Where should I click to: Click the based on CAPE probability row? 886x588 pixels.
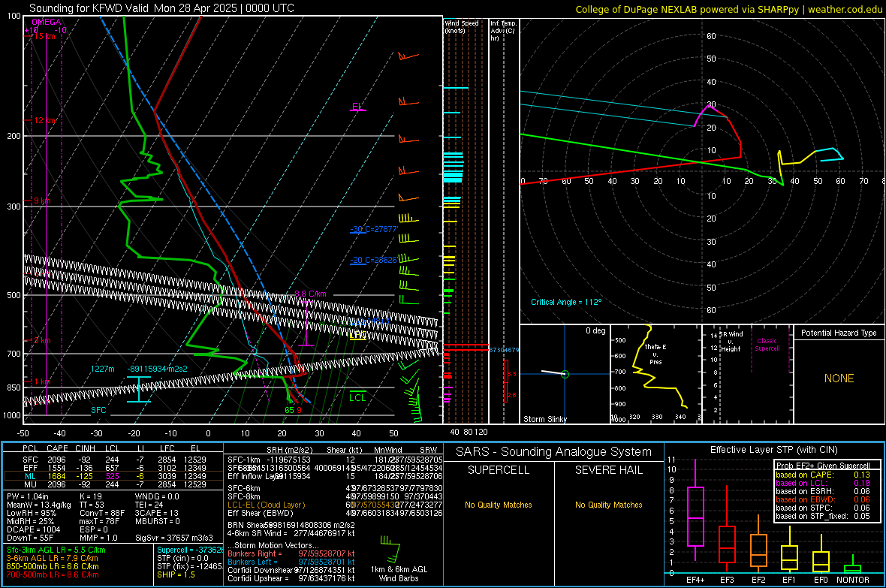pyautogui.click(x=823, y=475)
